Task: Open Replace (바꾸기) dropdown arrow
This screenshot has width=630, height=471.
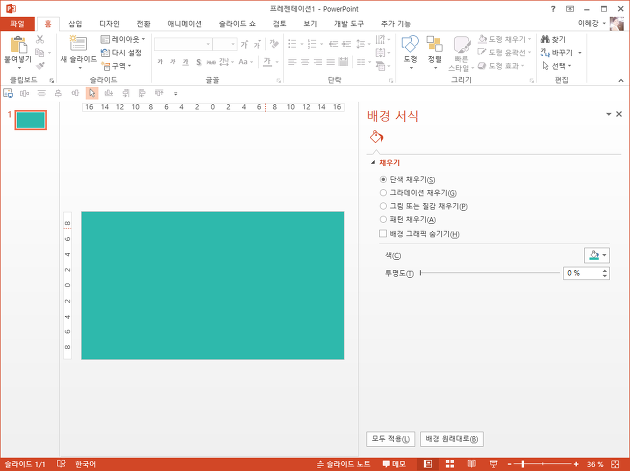Action: click(x=580, y=53)
